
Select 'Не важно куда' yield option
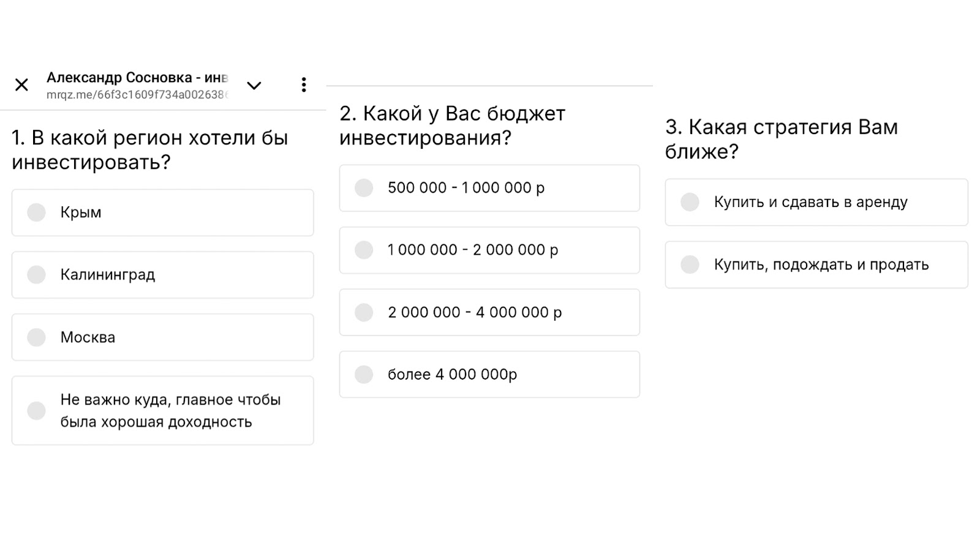pyautogui.click(x=162, y=410)
